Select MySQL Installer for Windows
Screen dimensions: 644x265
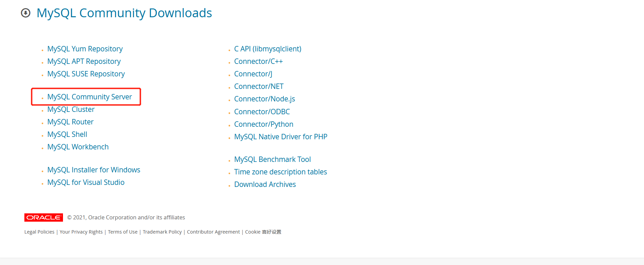[x=94, y=170]
